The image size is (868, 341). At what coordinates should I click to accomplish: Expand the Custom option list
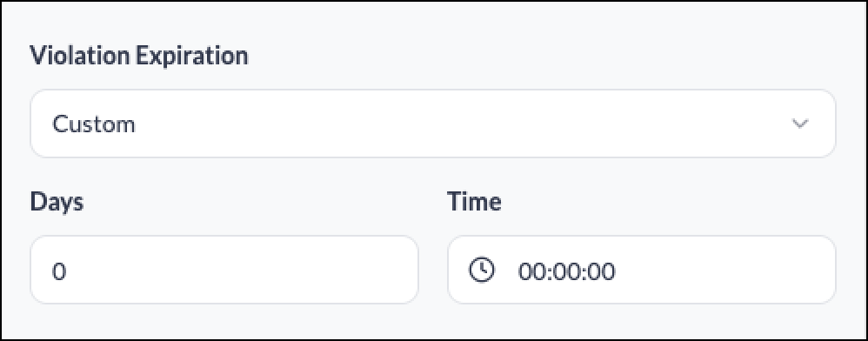pos(433,124)
